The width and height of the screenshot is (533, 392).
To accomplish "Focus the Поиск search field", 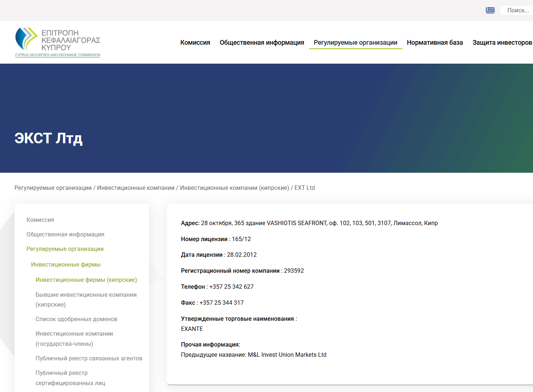I will click(x=518, y=10).
